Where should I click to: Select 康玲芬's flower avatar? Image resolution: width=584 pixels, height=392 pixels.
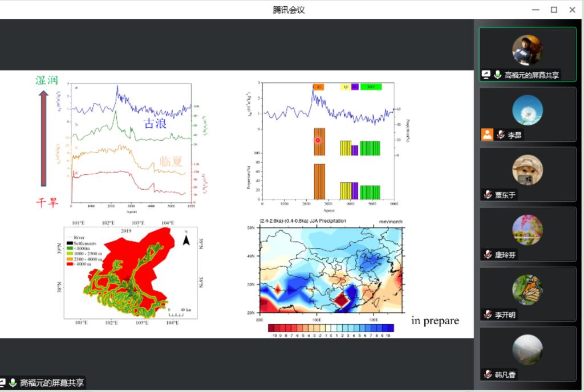[x=527, y=230]
